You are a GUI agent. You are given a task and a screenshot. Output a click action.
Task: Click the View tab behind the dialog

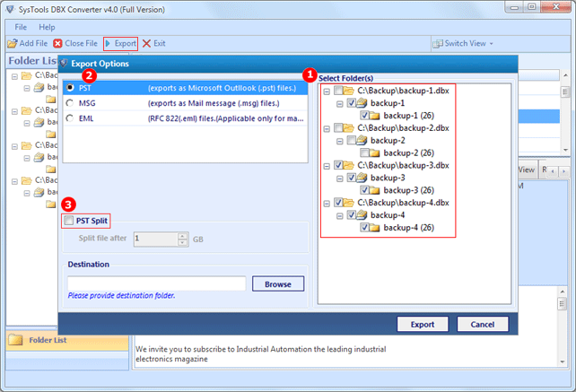[x=526, y=170]
